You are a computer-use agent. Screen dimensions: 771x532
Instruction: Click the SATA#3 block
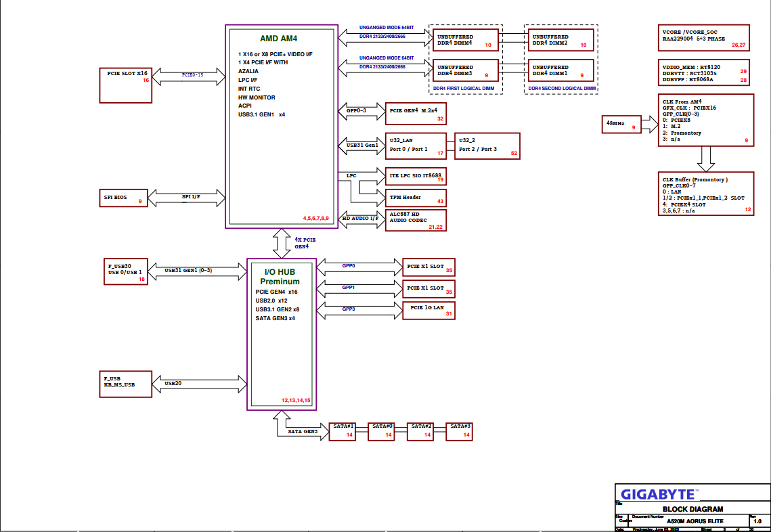pyautogui.click(x=459, y=431)
